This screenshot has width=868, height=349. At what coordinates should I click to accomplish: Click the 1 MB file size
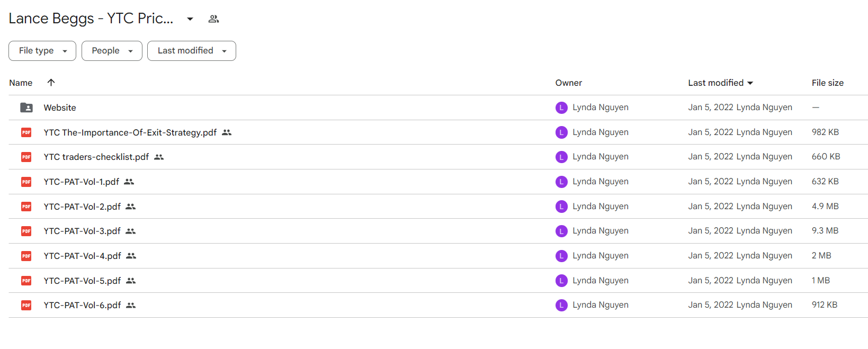(821, 281)
